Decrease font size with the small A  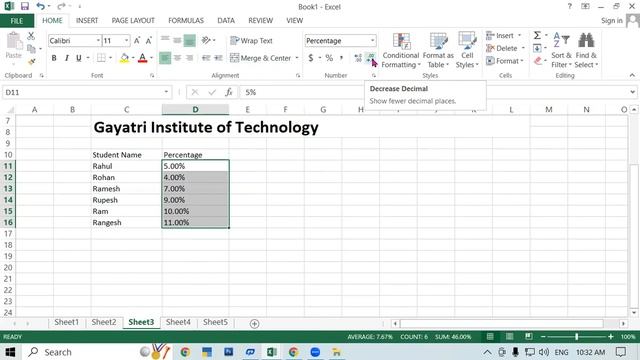(x=149, y=40)
